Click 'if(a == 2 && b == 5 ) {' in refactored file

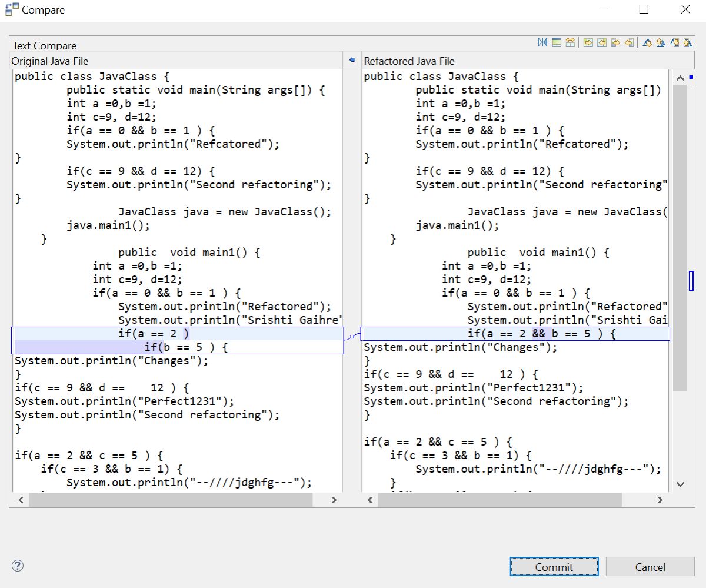point(542,334)
